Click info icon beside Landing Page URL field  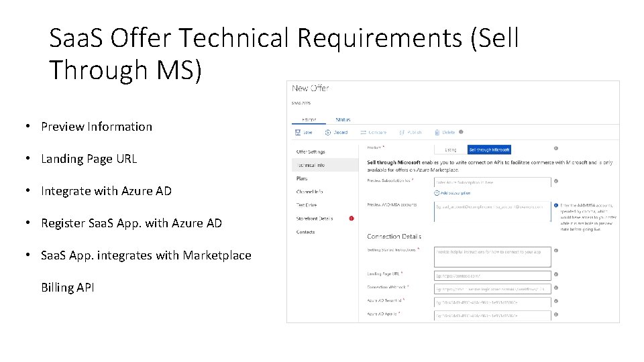(x=555, y=274)
